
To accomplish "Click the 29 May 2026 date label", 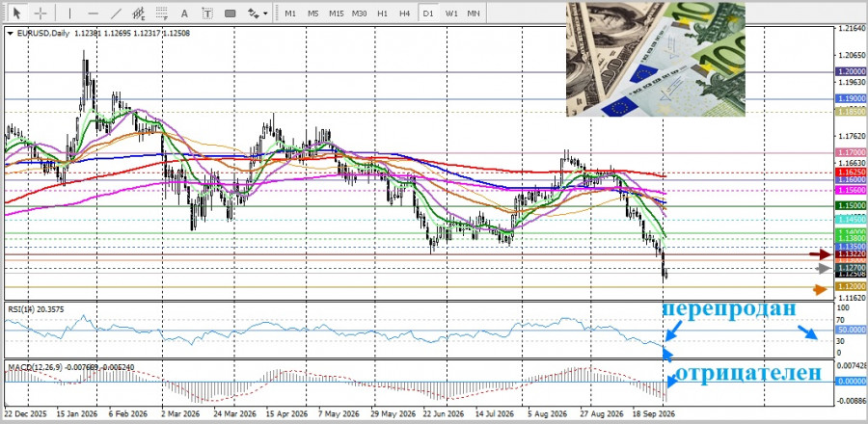I will pyautogui.click(x=392, y=413).
